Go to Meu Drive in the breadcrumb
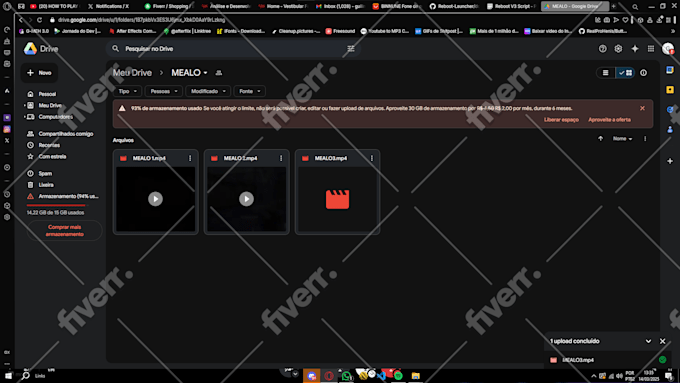Viewport: 680px width, 383px height. [x=132, y=73]
